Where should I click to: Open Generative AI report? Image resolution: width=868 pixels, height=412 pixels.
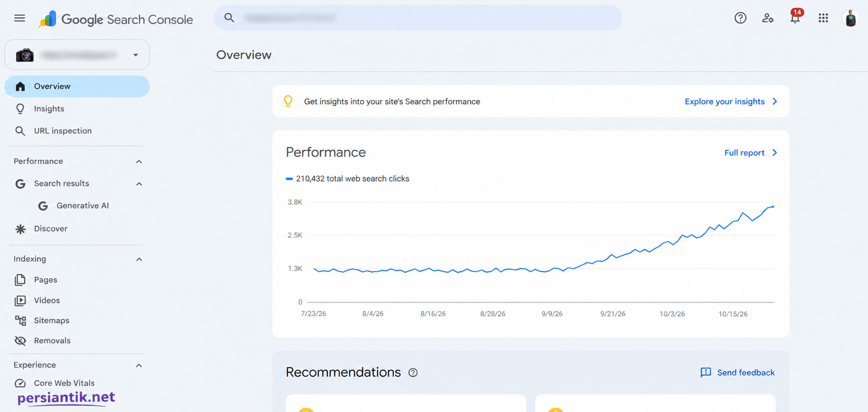click(x=83, y=206)
